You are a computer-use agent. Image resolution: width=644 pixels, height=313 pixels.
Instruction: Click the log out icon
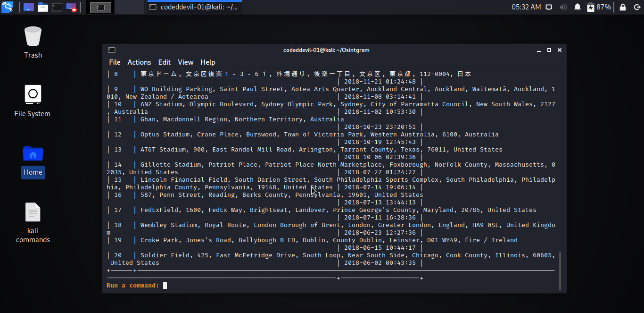pos(636,7)
